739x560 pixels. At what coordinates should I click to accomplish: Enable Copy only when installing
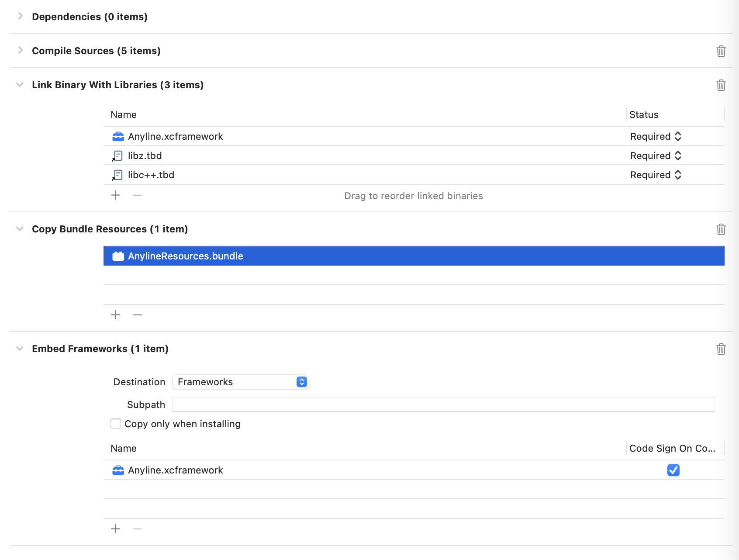point(115,424)
